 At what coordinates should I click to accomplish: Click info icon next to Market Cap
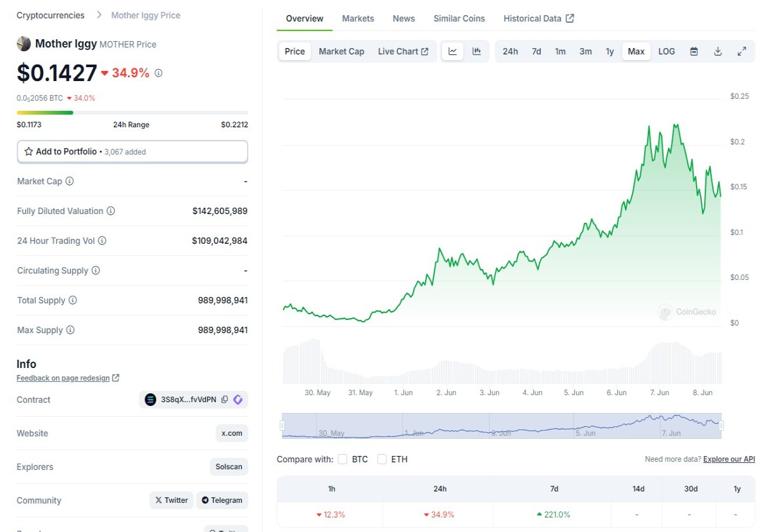pyautogui.click(x=70, y=181)
